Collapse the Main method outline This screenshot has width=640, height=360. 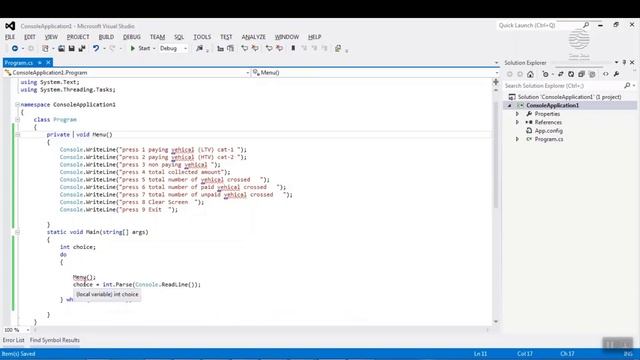point(18,232)
